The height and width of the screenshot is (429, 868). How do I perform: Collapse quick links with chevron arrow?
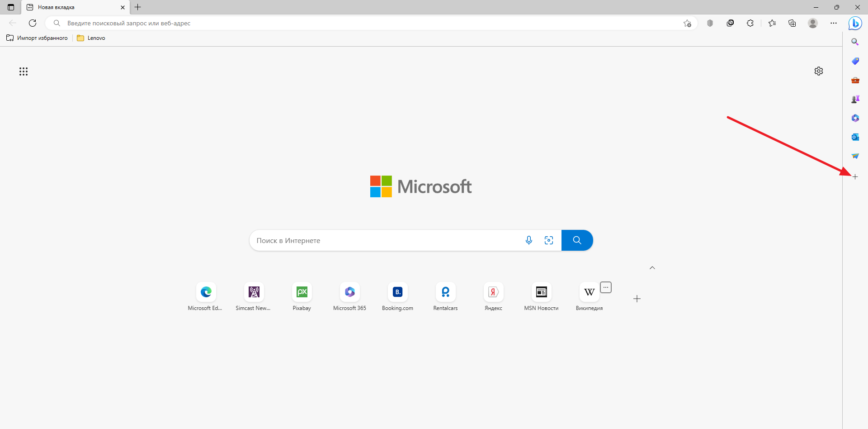click(652, 268)
